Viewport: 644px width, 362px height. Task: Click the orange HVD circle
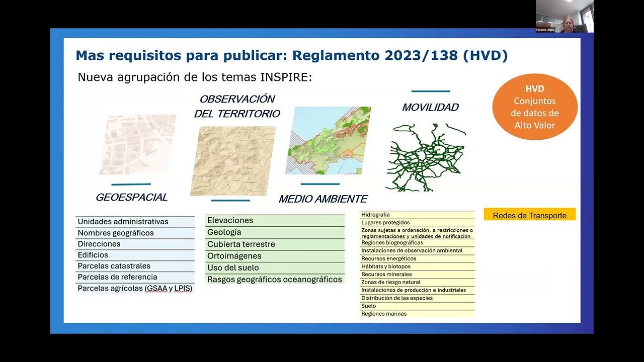pyautogui.click(x=535, y=107)
